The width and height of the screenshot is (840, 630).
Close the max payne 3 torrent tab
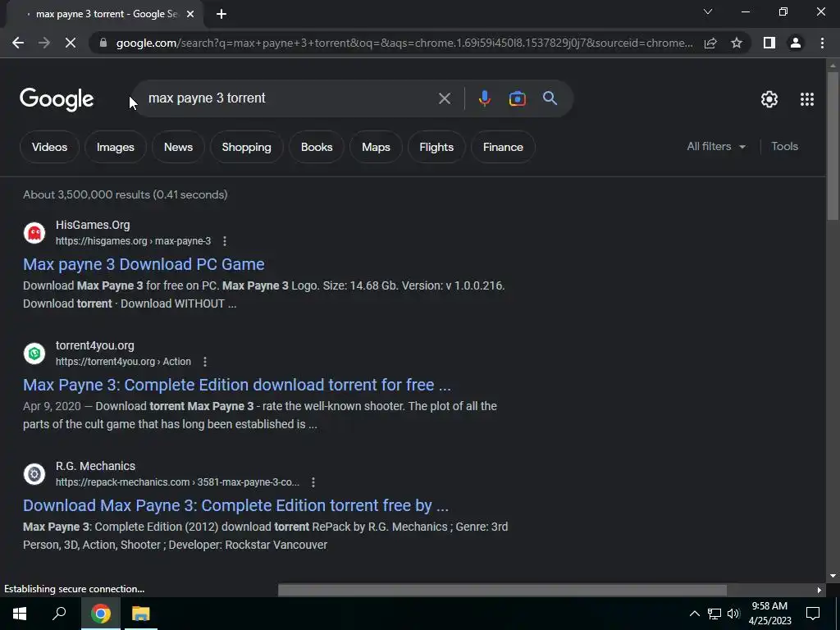click(x=190, y=15)
